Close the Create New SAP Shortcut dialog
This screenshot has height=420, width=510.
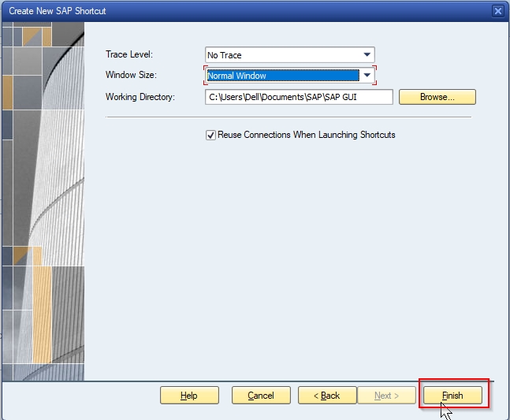coord(497,11)
